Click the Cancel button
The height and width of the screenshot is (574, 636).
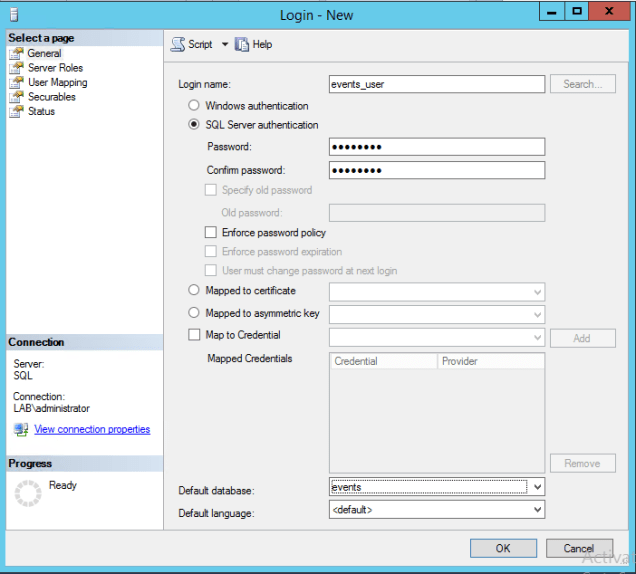(x=579, y=548)
